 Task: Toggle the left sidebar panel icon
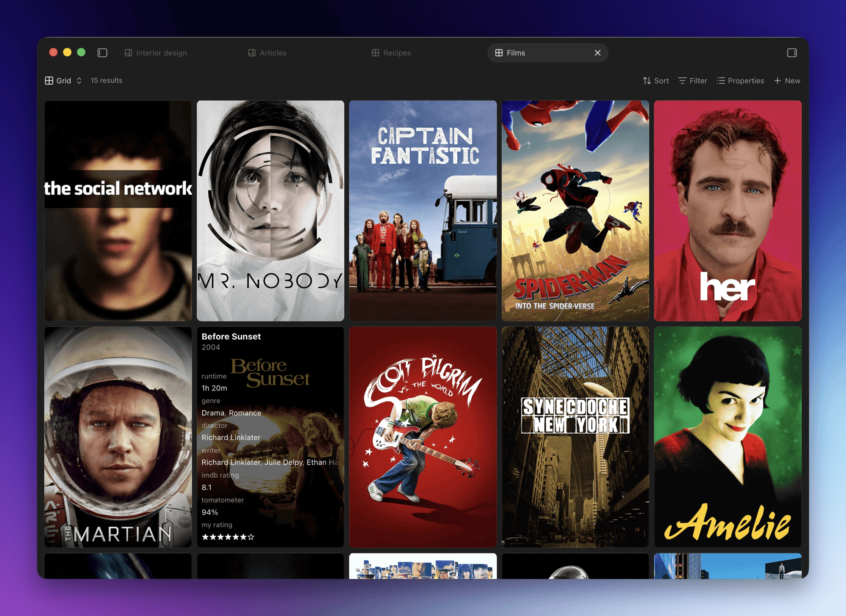click(x=102, y=53)
